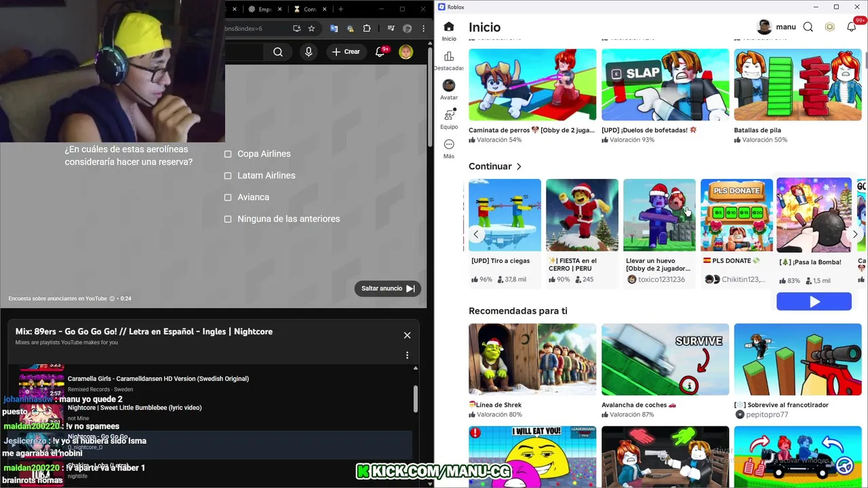Screen dimensions: 868x488
Task: Open new Chrome tab with plus
Action: point(340,9)
